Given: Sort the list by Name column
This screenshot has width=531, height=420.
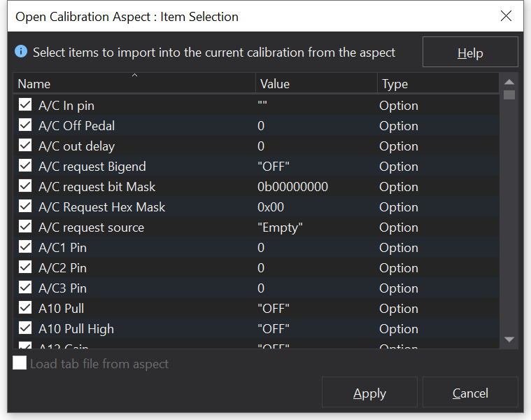Looking at the screenshot, I should click(133, 83).
